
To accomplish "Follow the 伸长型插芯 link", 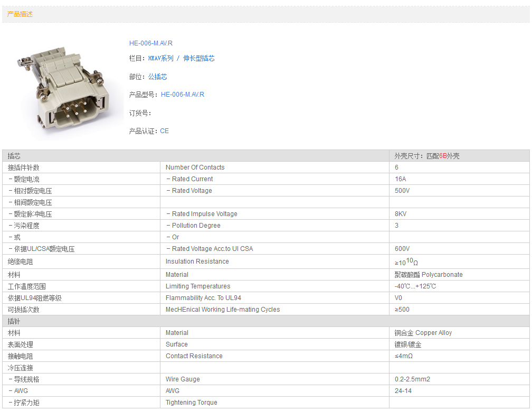I will (199, 59).
